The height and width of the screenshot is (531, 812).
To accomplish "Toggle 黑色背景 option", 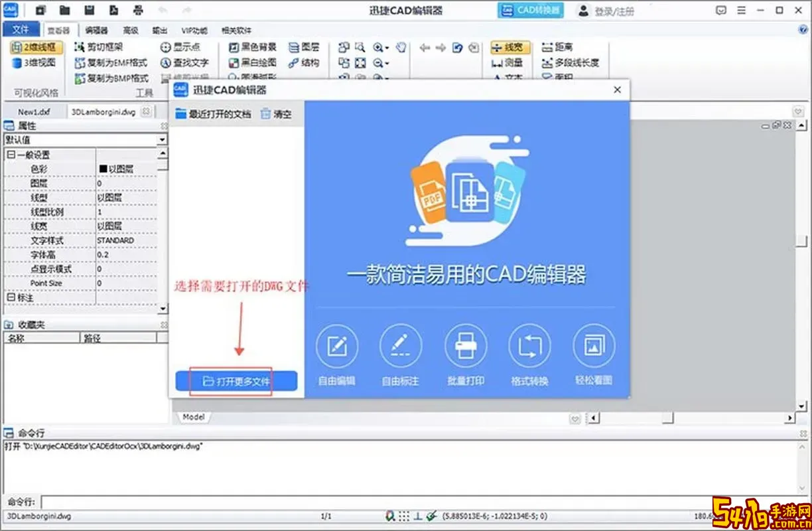I will 253,47.
